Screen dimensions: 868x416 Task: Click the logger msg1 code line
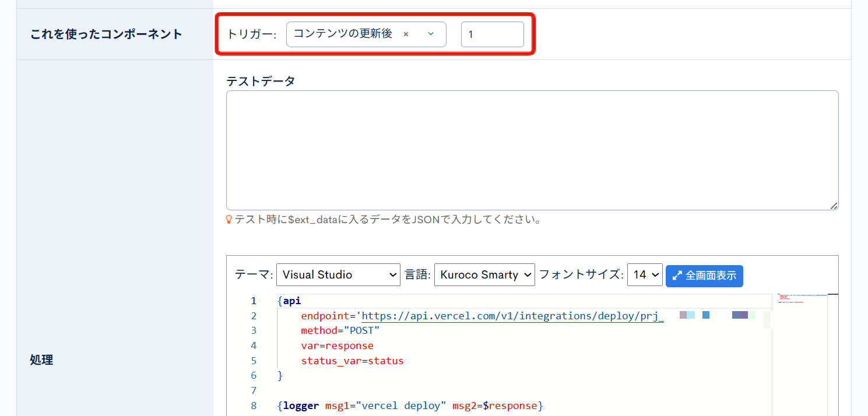tap(410, 406)
